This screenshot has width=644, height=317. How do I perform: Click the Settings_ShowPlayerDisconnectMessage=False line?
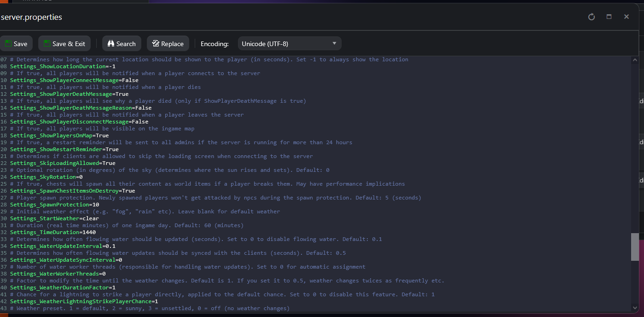tap(79, 122)
